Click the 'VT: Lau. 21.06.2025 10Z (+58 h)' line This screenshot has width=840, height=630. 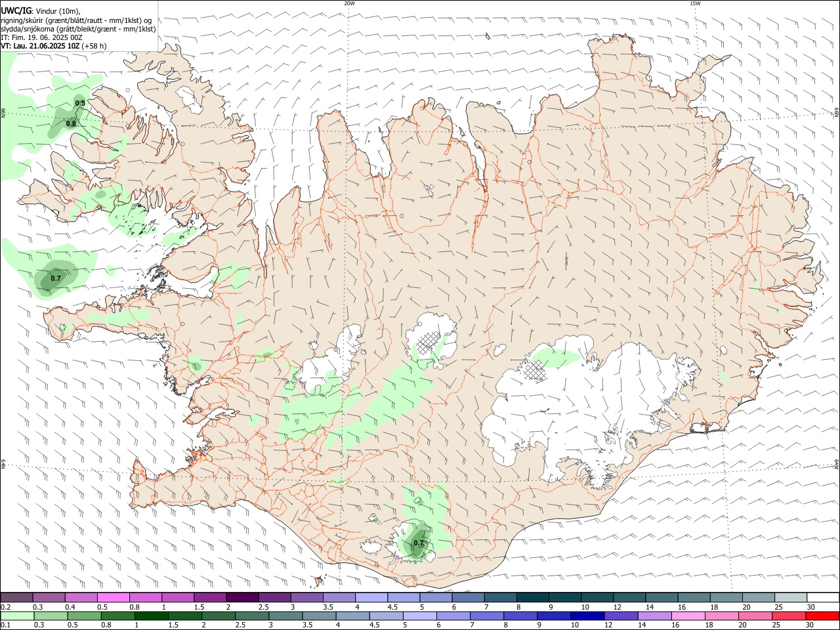click(x=54, y=46)
